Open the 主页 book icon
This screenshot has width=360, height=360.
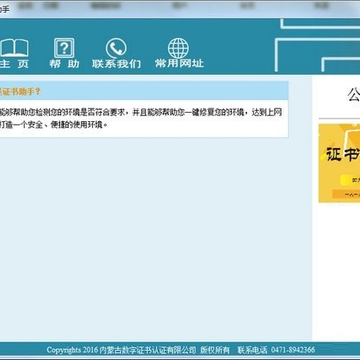[14, 48]
